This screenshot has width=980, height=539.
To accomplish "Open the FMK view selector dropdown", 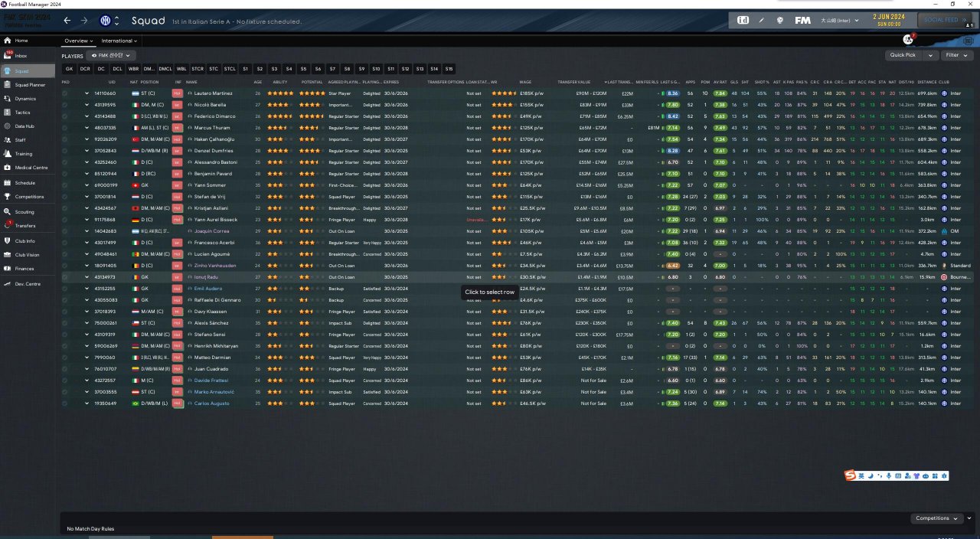I will point(112,56).
